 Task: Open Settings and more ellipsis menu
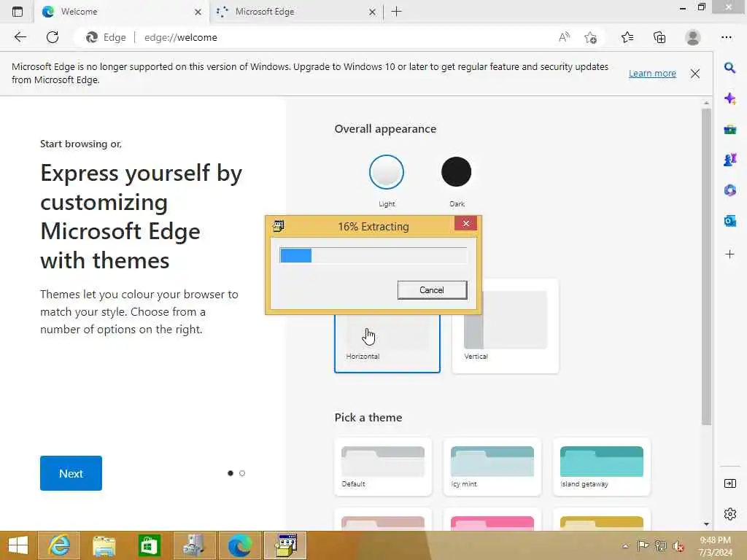(x=726, y=37)
